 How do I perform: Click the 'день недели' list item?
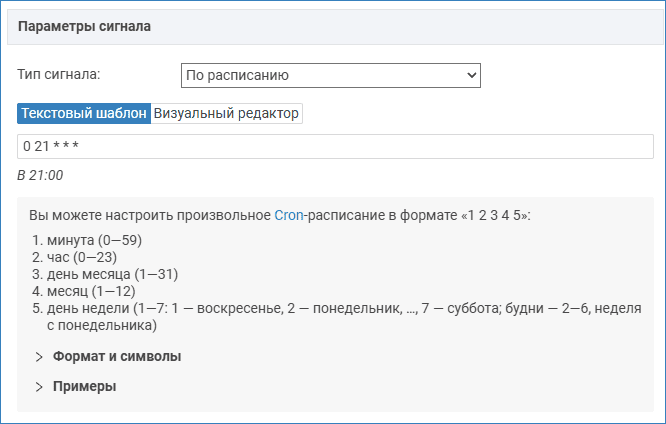[344, 317]
